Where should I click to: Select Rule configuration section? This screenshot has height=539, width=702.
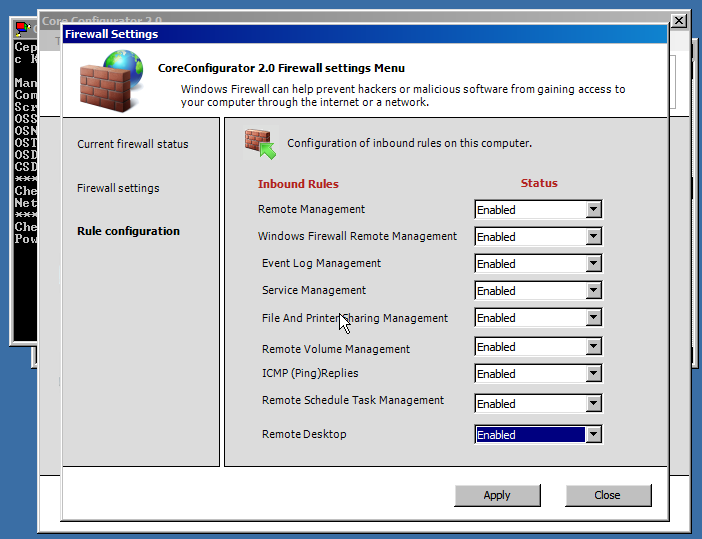(x=128, y=231)
